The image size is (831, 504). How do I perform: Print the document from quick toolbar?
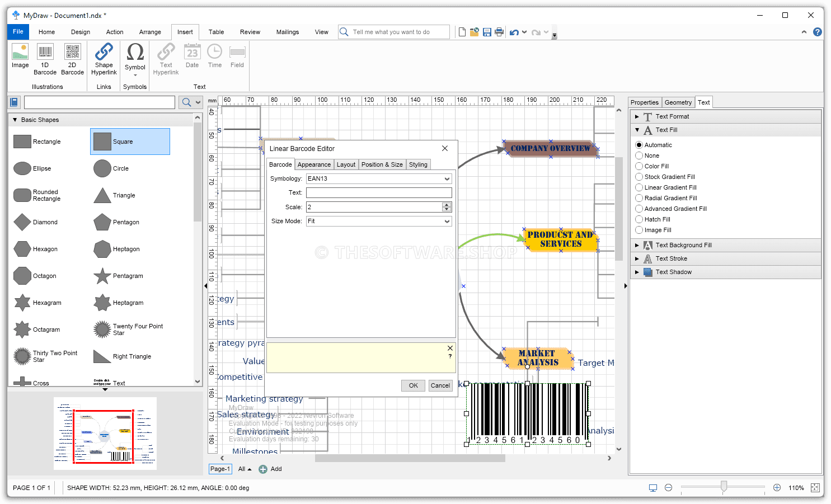point(499,32)
